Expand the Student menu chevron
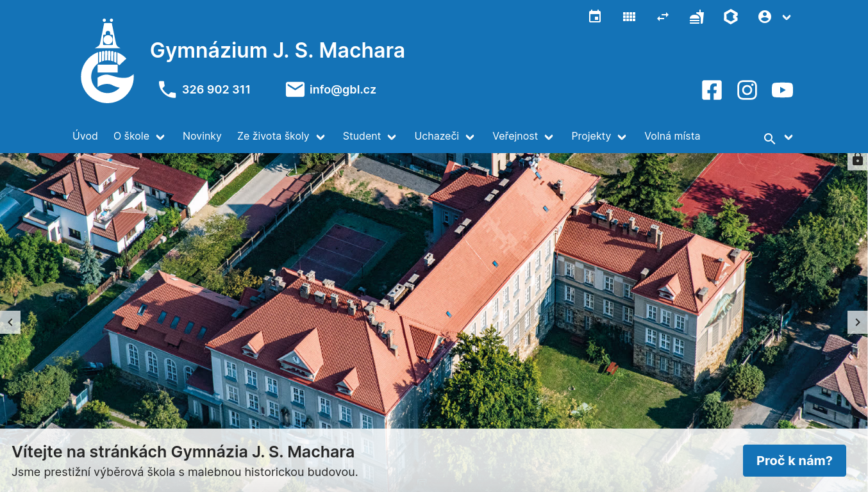Viewport: 868px width, 492px height. coord(392,136)
